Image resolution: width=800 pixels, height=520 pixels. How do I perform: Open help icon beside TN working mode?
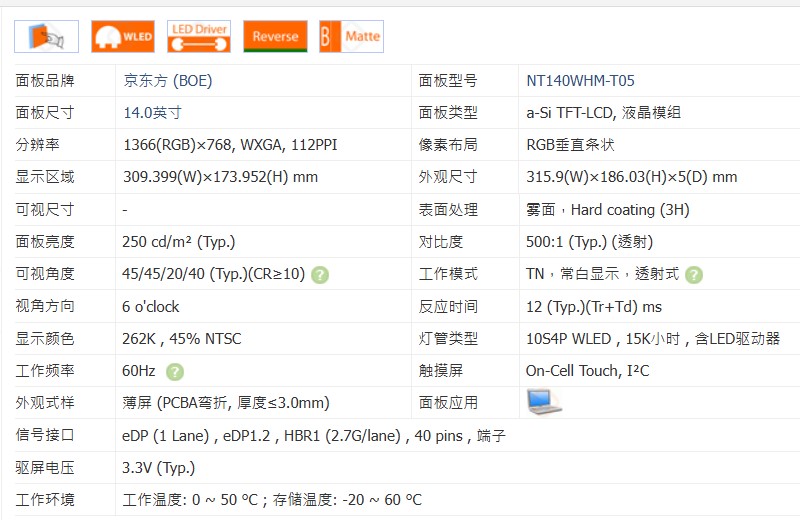(694, 274)
